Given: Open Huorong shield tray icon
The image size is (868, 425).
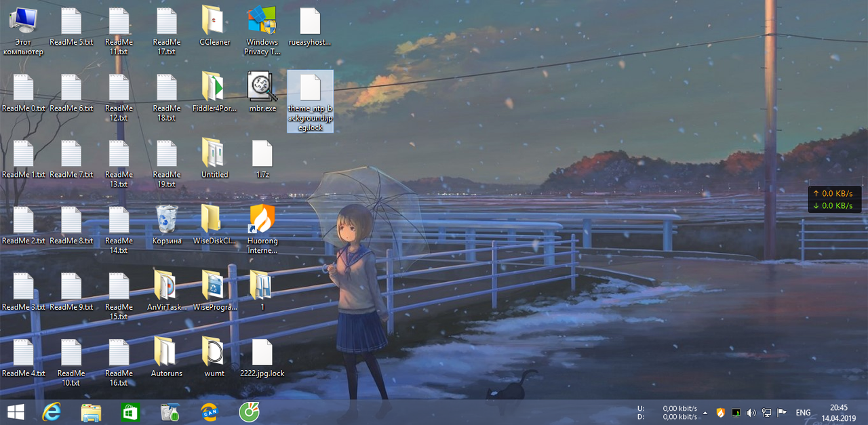Looking at the screenshot, I should tap(720, 412).
